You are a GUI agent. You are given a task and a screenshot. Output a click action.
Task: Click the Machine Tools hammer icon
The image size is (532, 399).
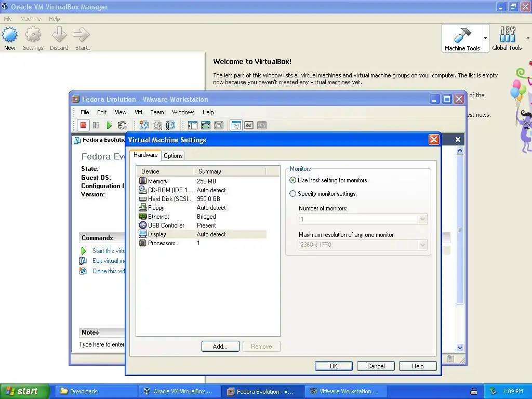pyautogui.click(x=462, y=35)
